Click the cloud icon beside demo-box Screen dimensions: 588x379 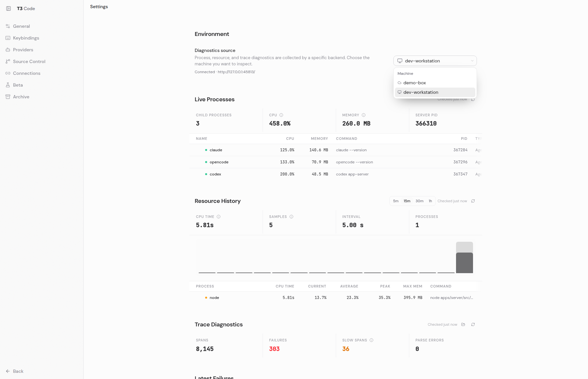399,83
